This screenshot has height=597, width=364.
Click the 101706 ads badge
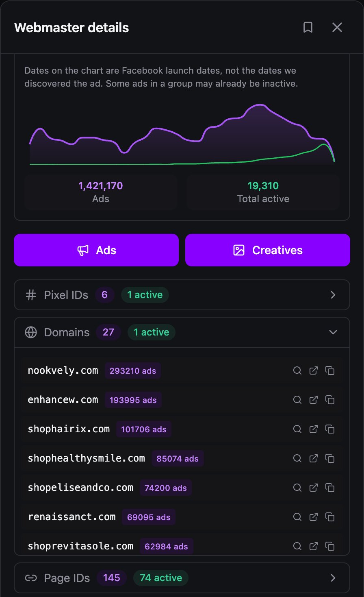tap(144, 429)
